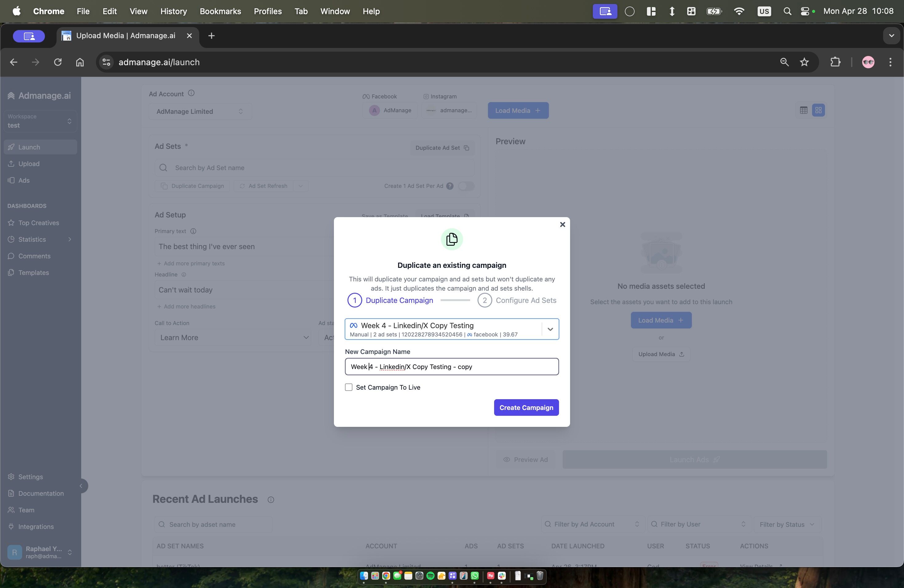Expand the Statistics sidebar section
The height and width of the screenshot is (588, 904).
(x=69, y=239)
